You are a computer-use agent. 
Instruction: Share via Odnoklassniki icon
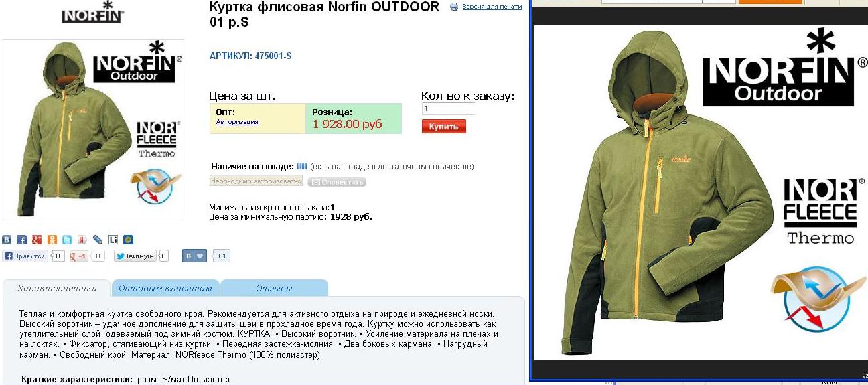point(52,240)
